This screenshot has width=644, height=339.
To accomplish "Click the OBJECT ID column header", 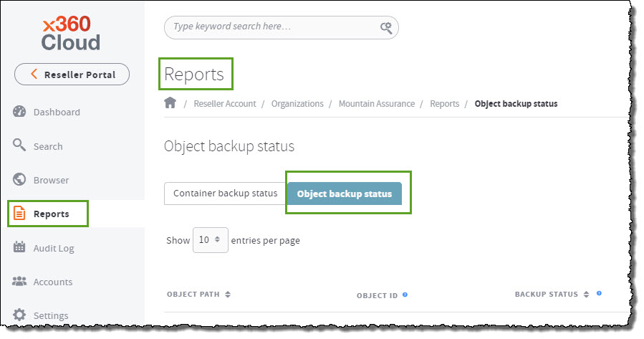I will [377, 295].
